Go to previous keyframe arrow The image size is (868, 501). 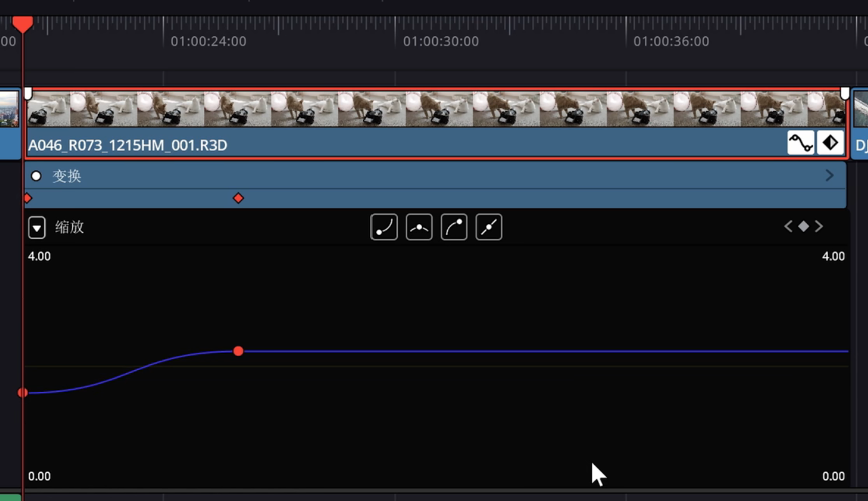[x=788, y=226]
